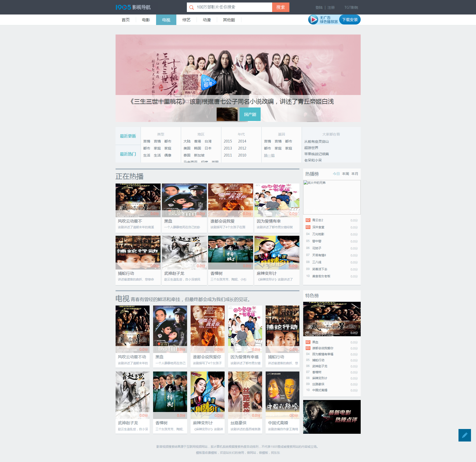Open the TGT影院 link

pos(351,7)
